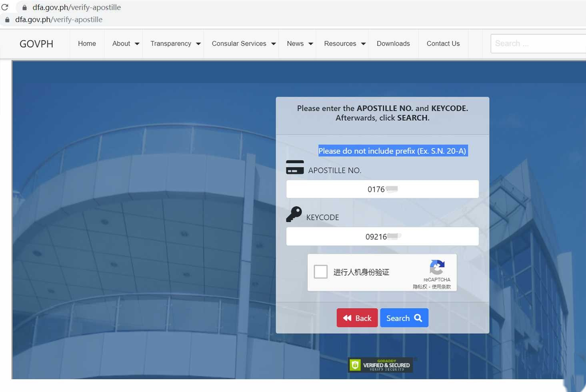This screenshot has height=392, width=586.
Task: Click the browser reload icon
Action: tap(5, 7)
